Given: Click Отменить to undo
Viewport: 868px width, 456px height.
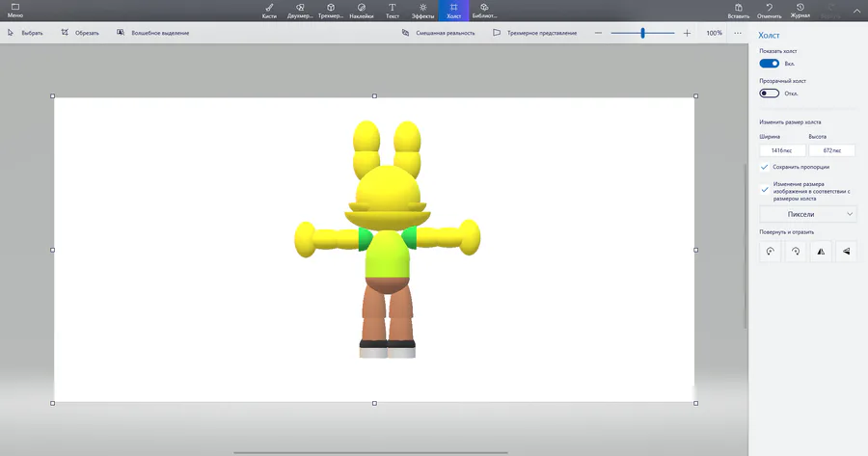Looking at the screenshot, I should 769,11.
